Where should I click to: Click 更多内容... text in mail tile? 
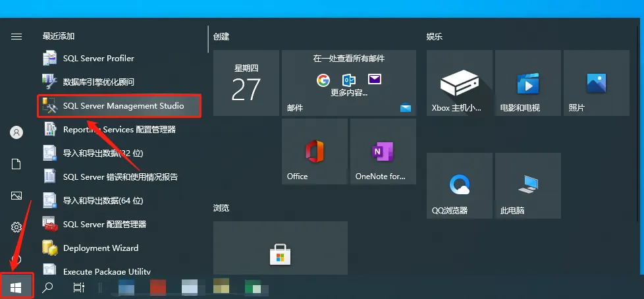(349, 92)
